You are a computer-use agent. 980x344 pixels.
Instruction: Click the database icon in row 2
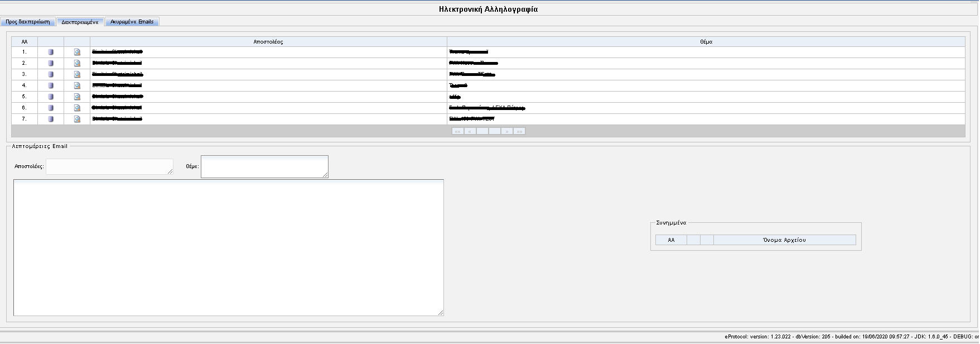point(51,63)
